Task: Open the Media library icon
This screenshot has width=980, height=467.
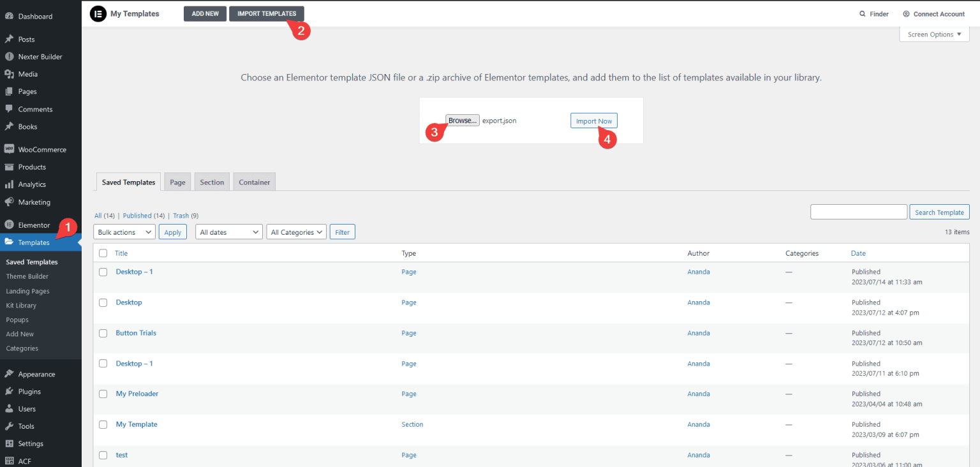Action: tap(11, 73)
